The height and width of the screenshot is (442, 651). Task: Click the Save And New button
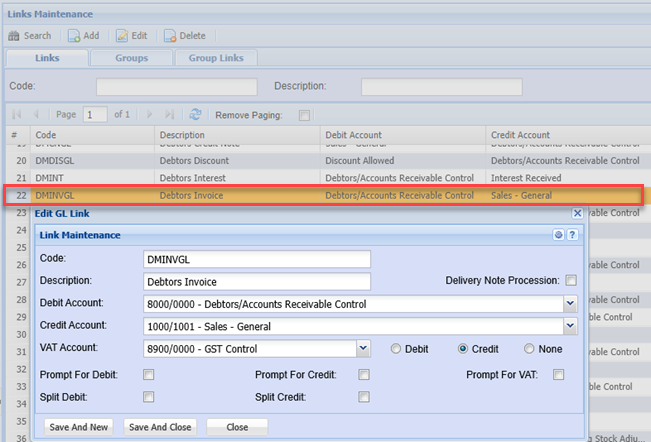(78, 426)
